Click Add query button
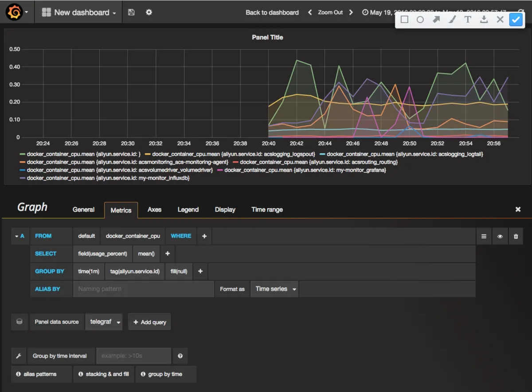 tap(149, 322)
